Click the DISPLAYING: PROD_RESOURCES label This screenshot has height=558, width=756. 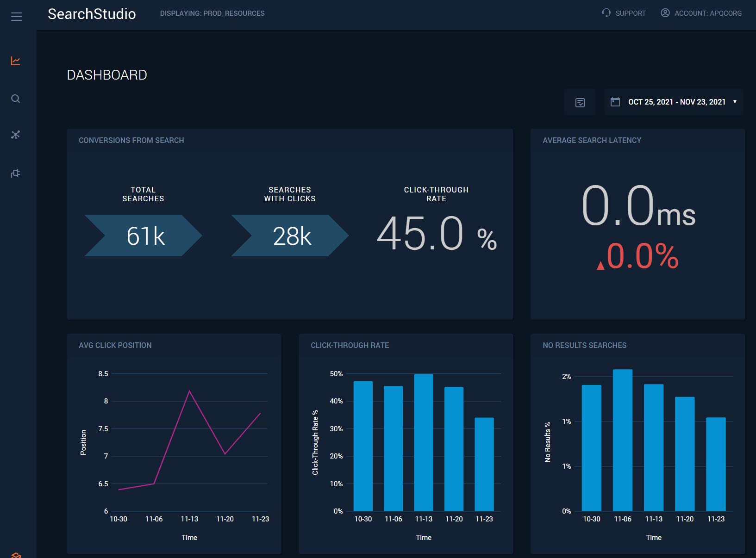point(212,13)
